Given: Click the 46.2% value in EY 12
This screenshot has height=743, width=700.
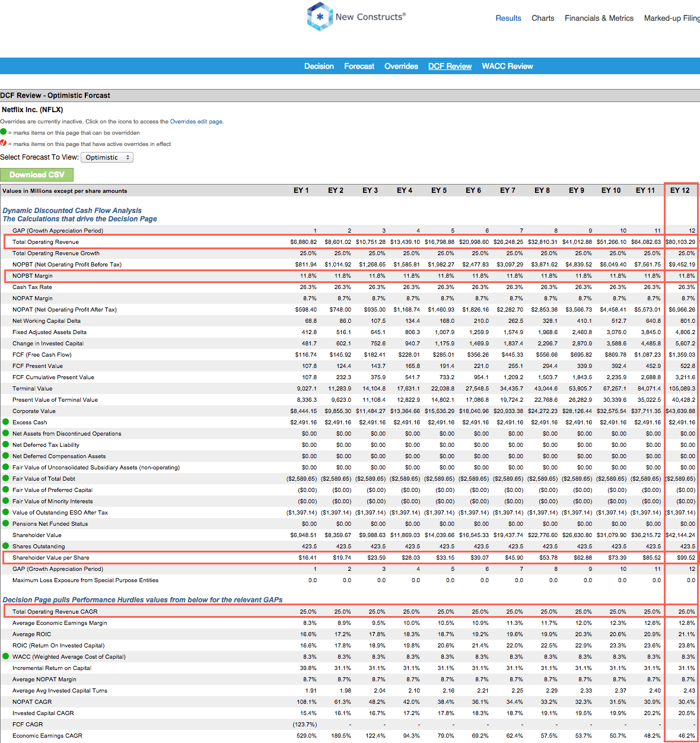Looking at the screenshot, I should [x=687, y=736].
